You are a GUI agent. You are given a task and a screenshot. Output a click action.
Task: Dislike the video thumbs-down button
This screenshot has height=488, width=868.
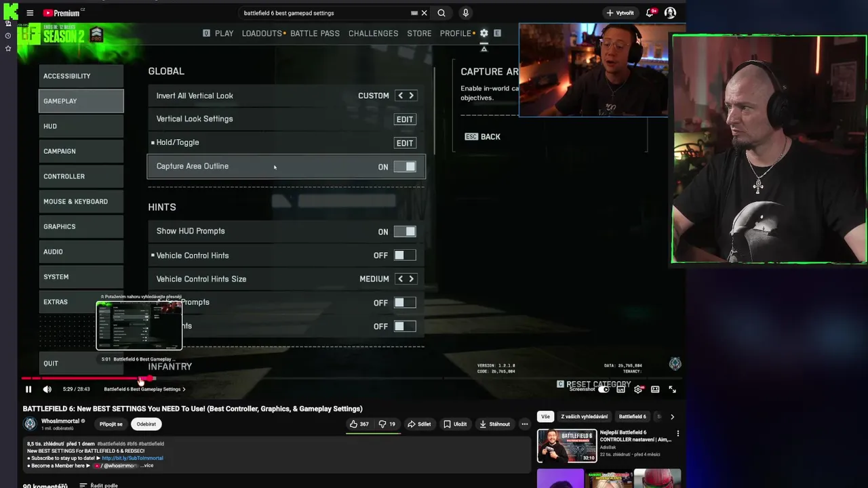click(387, 424)
